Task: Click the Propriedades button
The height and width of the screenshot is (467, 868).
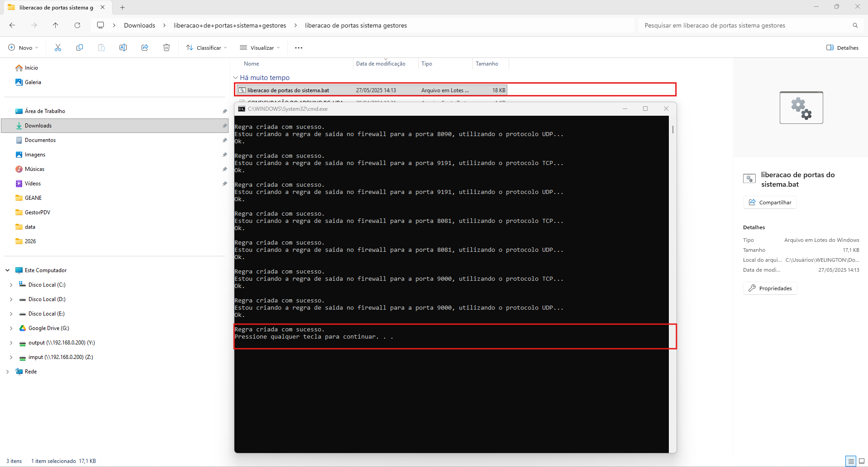Action: (x=770, y=288)
